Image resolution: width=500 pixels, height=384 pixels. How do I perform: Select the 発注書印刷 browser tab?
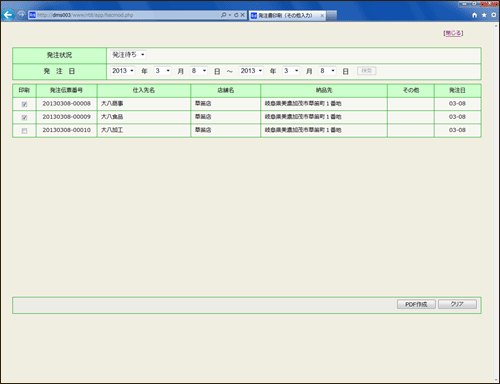coord(285,15)
